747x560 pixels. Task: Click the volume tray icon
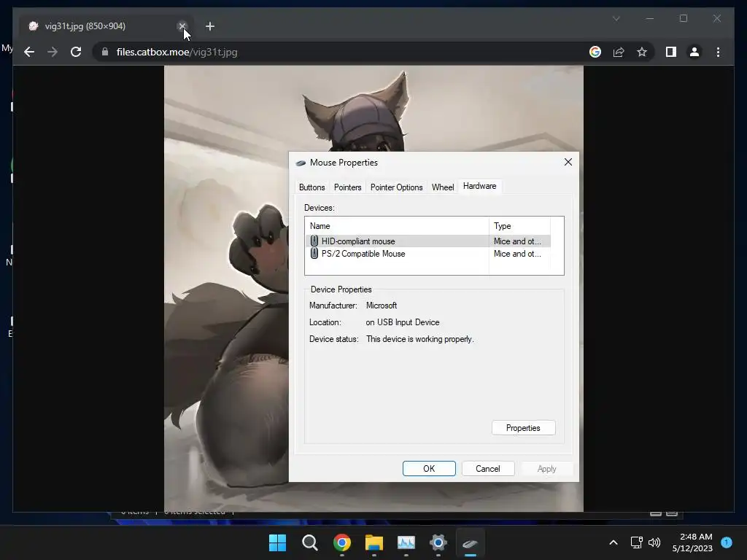(x=654, y=542)
